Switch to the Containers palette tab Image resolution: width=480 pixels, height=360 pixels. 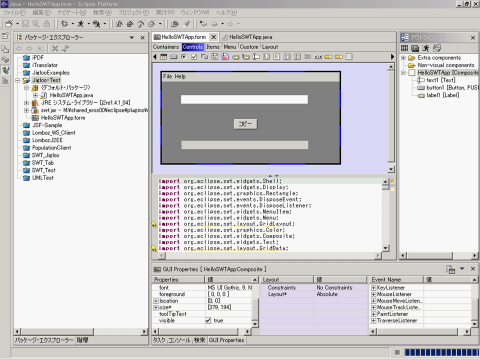click(166, 47)
